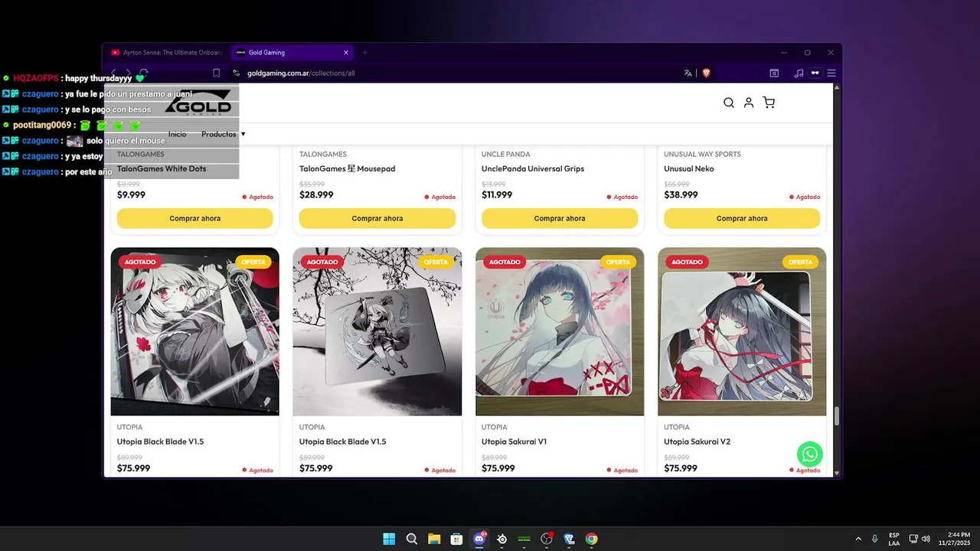Click OFERTA badge on Utopia Sakurai V2
Image resolution: width=980 pixels, height=551 pixels.
point(800,262)
